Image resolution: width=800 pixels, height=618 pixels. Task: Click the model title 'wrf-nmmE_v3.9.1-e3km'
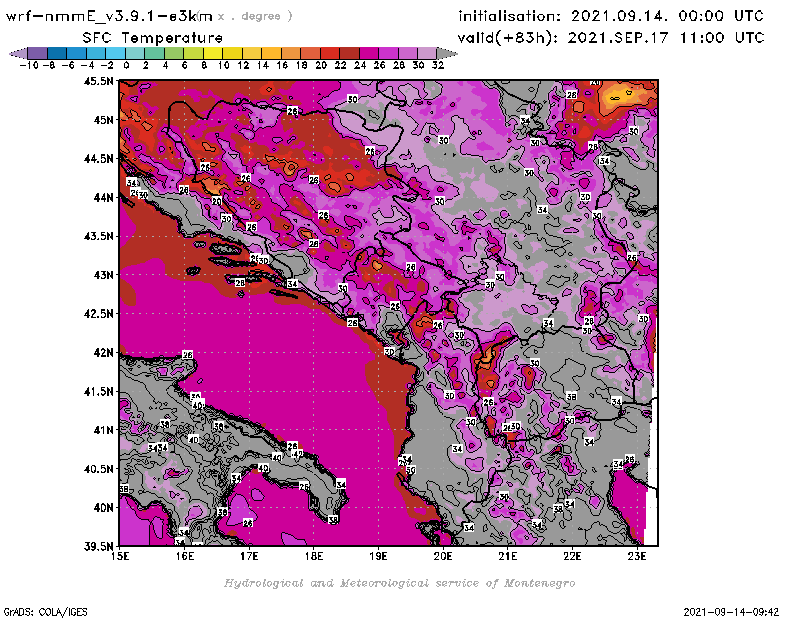coord(109,16)
